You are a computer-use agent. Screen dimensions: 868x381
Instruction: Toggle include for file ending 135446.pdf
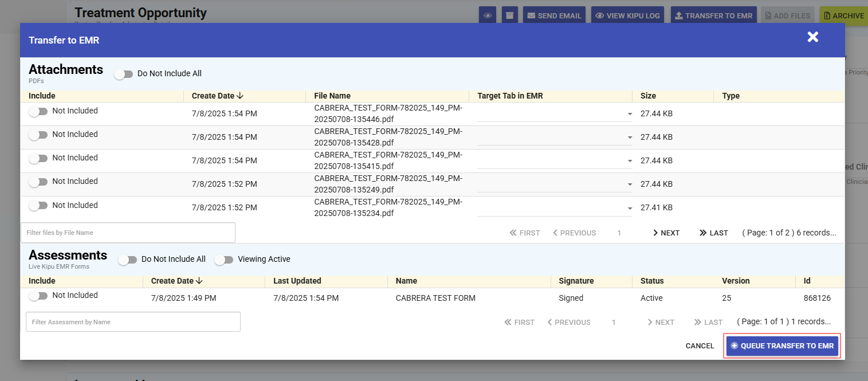[x=38, y=111]
